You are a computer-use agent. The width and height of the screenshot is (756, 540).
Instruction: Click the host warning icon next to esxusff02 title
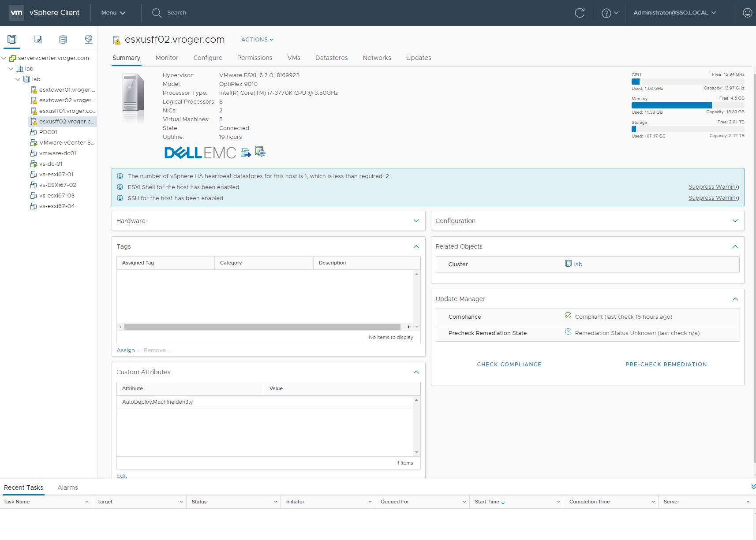pyautogui.click(x=116, y=40)
